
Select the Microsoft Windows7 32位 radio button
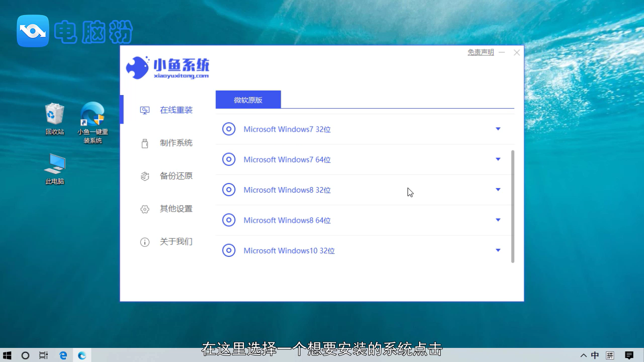pyautogui.click(x=229, y=129)
